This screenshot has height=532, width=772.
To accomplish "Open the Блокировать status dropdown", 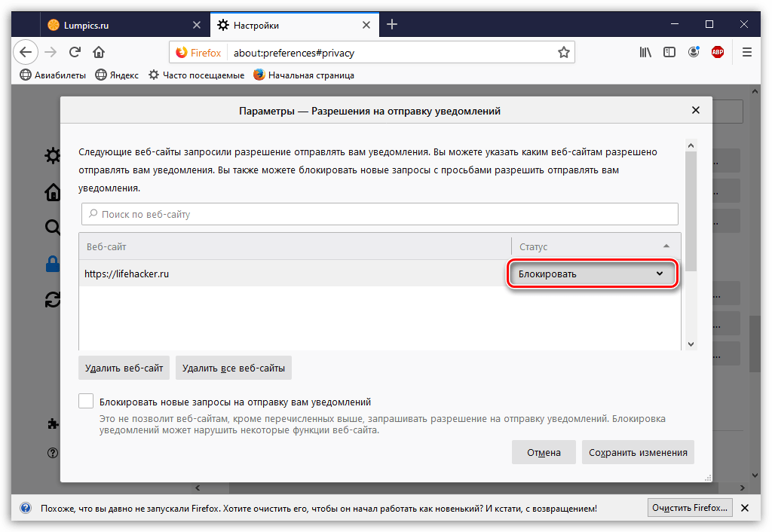I will click(x=593, y=274).
